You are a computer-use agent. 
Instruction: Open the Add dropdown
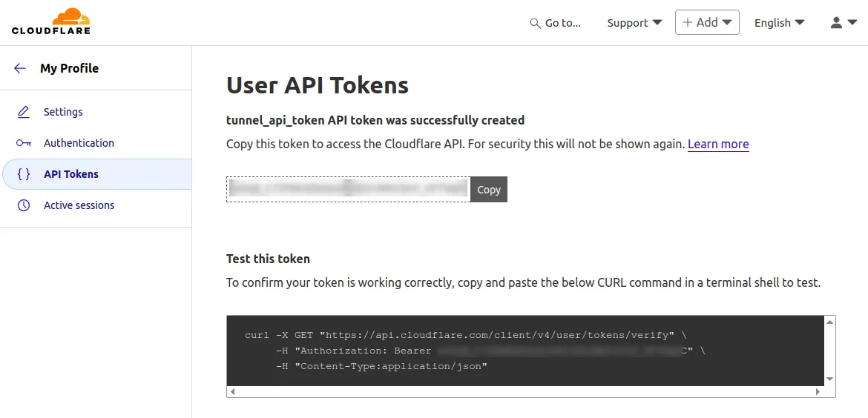tap(707, 22)
